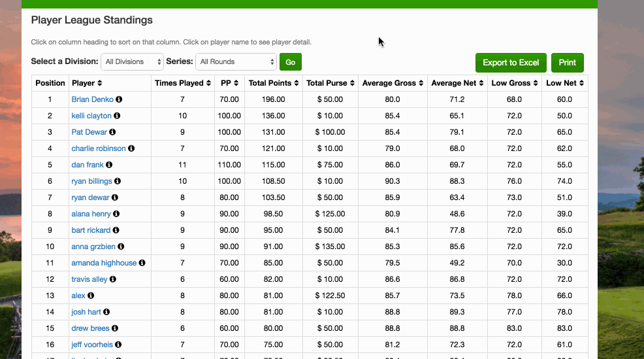The height and width of the screenshot is (359, 644).
Task: Click Player League Standings heading
Action: pos(92,20)
